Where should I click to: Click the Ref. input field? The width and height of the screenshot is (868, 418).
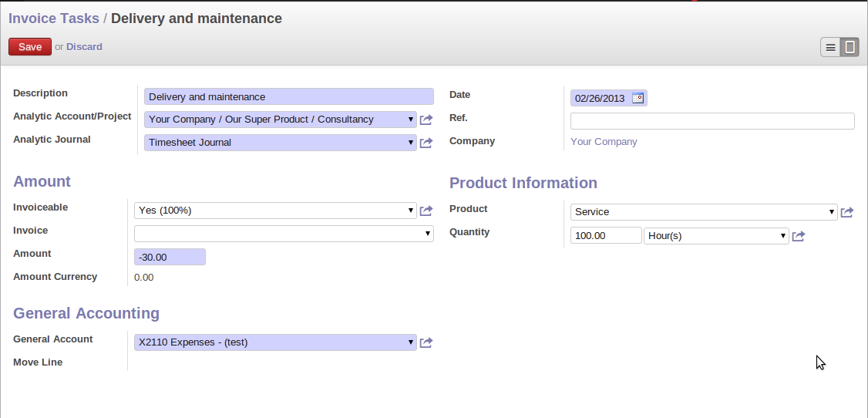pyautogui.click(x=712, y=121)
